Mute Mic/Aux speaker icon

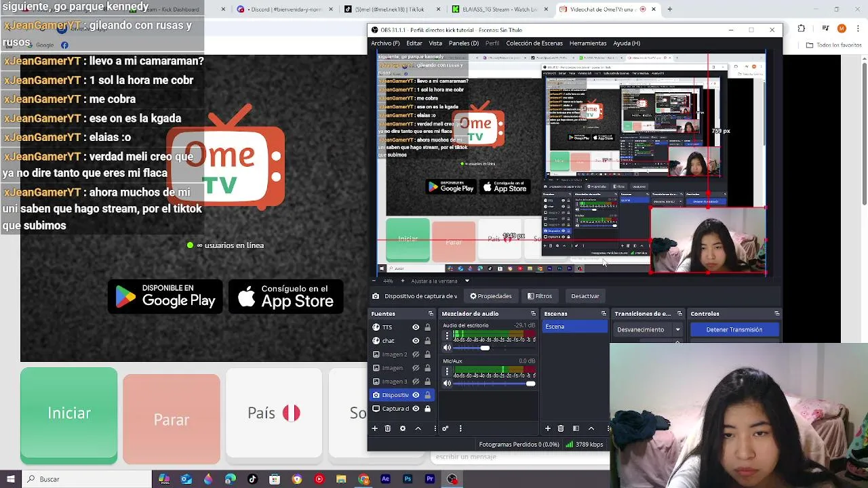click(x=447, y=384)
